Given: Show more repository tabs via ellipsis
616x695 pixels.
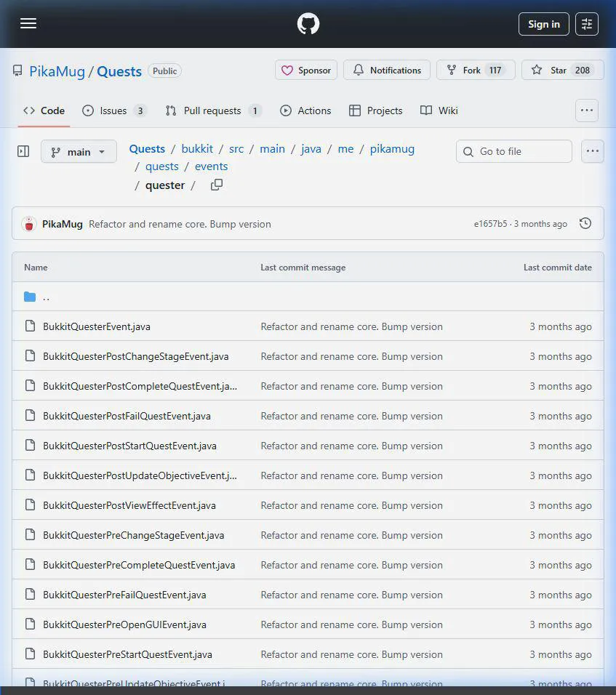Looking at the screenshot, I should tap(587, 111).
